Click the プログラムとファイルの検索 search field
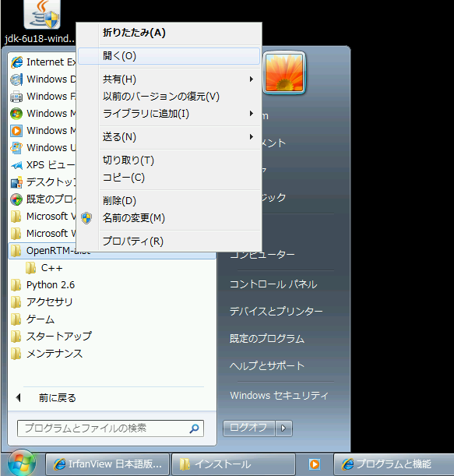 [111, 428]
